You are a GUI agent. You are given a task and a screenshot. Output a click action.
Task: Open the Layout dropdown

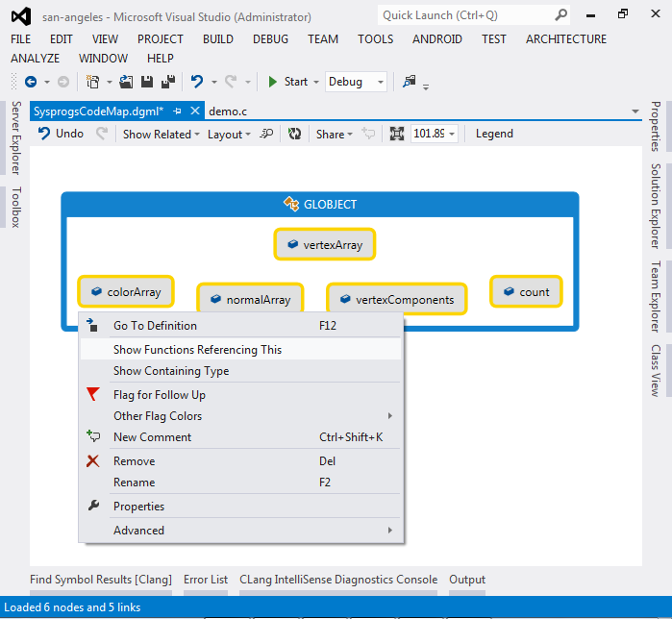[x=229, y=134]
